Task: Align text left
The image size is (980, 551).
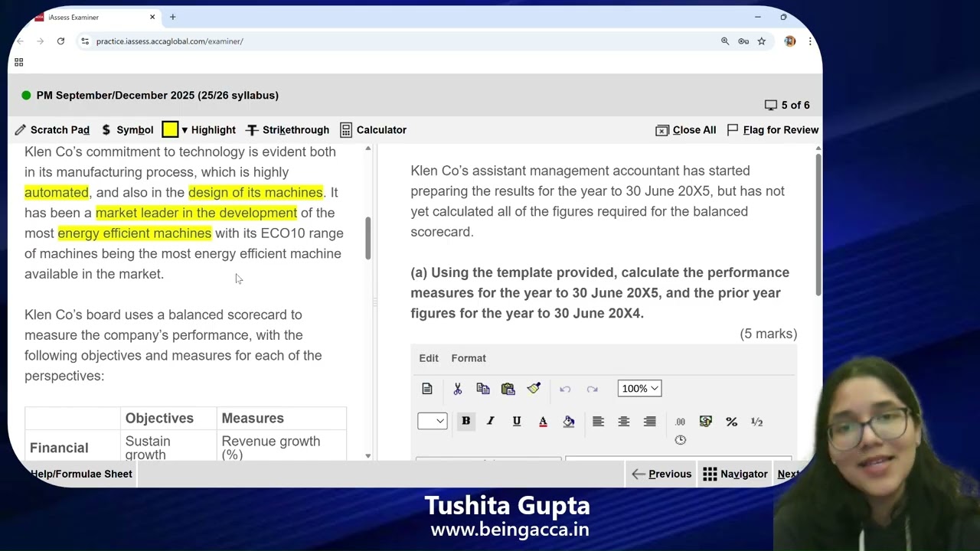Action: (x=598, y=422)
